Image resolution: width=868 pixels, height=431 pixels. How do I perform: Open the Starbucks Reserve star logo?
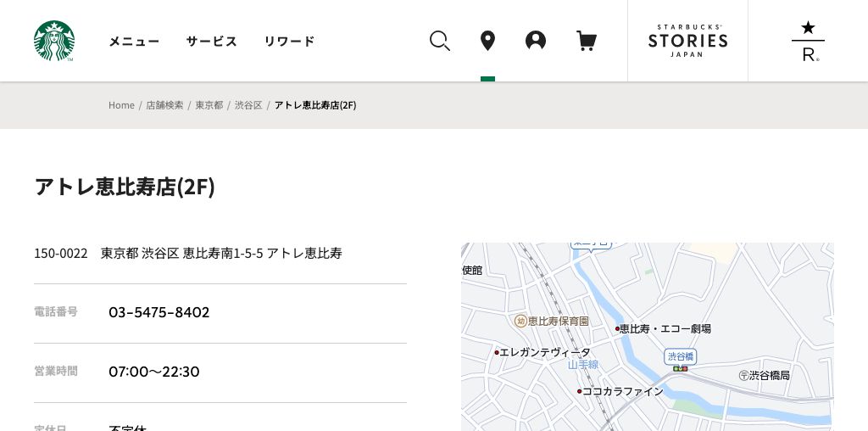click(808, 41)
